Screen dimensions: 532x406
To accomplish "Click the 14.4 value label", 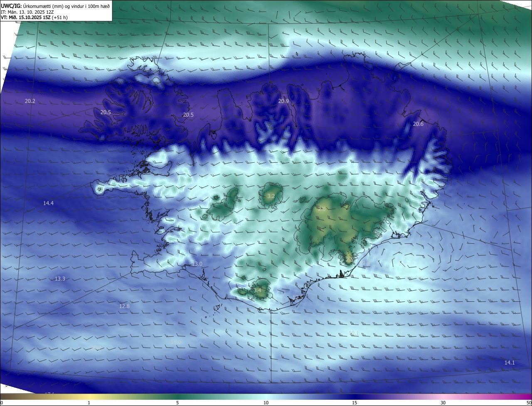I will [x=48, y=203].
